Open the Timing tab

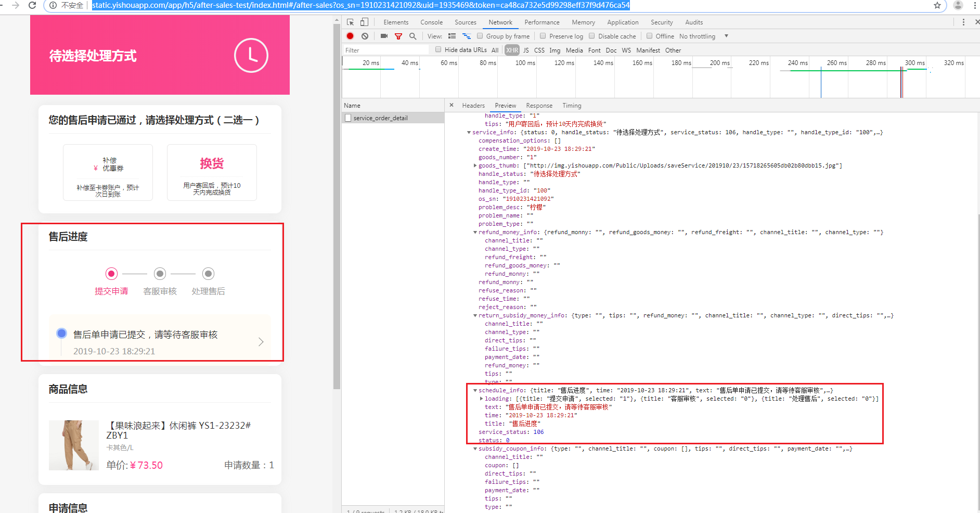(x=572, y=106)
